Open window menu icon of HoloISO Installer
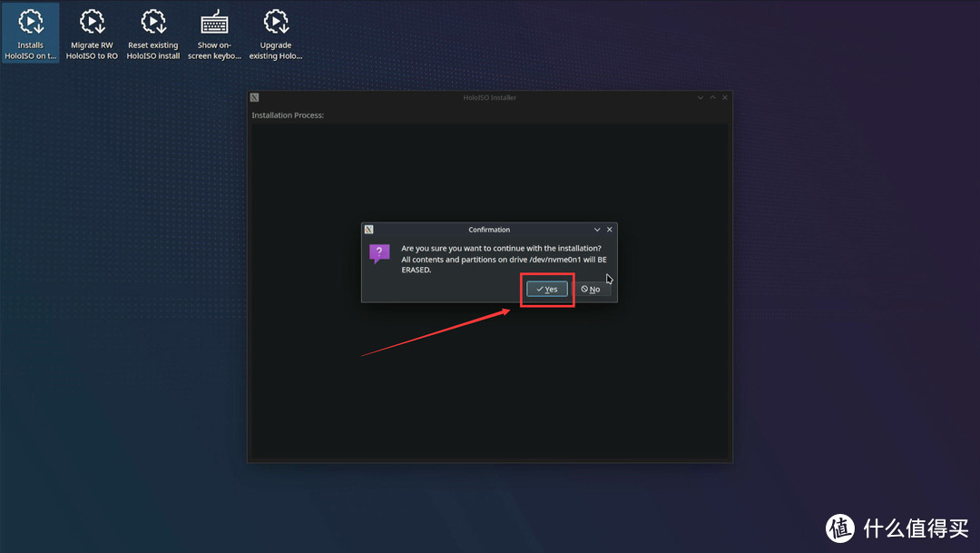980x553 pixels. pos(255,97)
